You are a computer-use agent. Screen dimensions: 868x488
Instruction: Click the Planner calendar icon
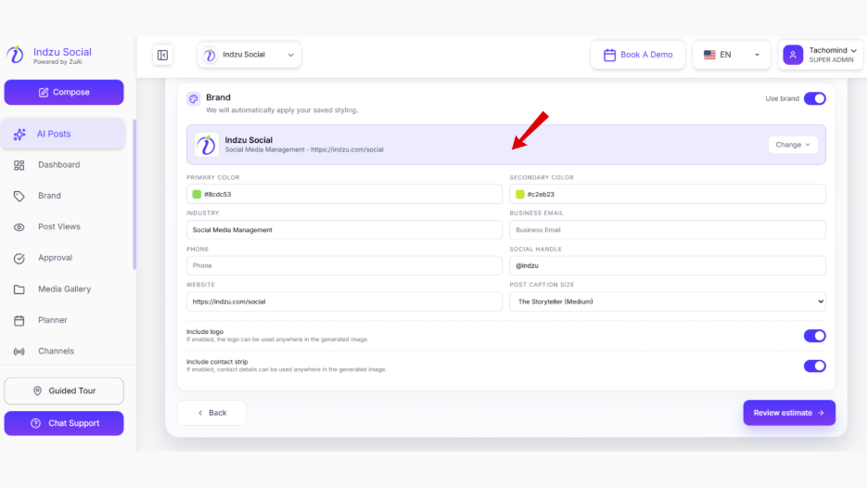[x=19, y=320]
